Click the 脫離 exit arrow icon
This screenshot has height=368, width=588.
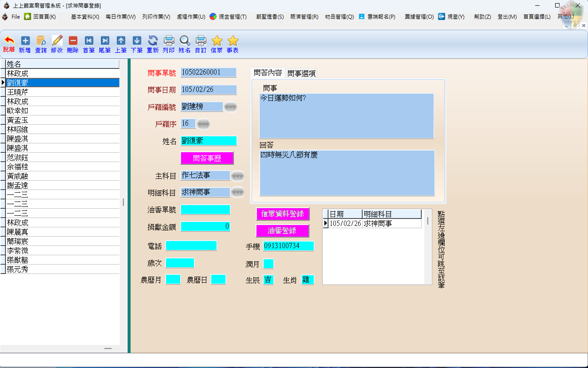click(9, 41)
